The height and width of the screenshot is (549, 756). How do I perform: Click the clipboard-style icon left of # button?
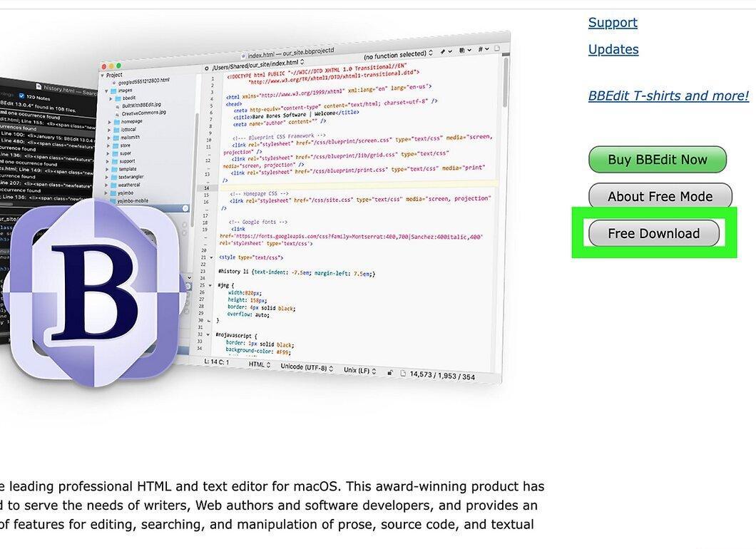pyautogui.click(x=462, y=50)
